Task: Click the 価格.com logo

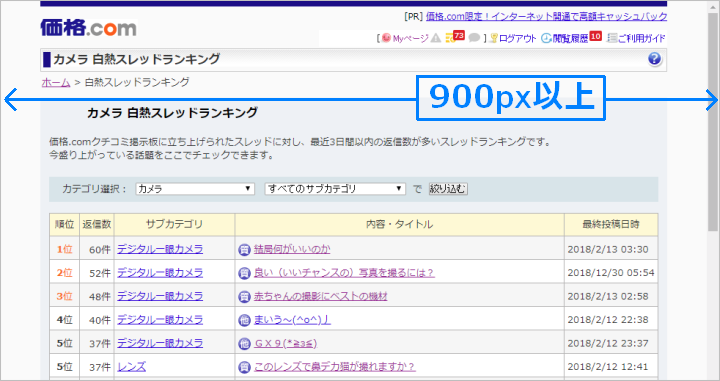Action: click(x=88, y=28)
